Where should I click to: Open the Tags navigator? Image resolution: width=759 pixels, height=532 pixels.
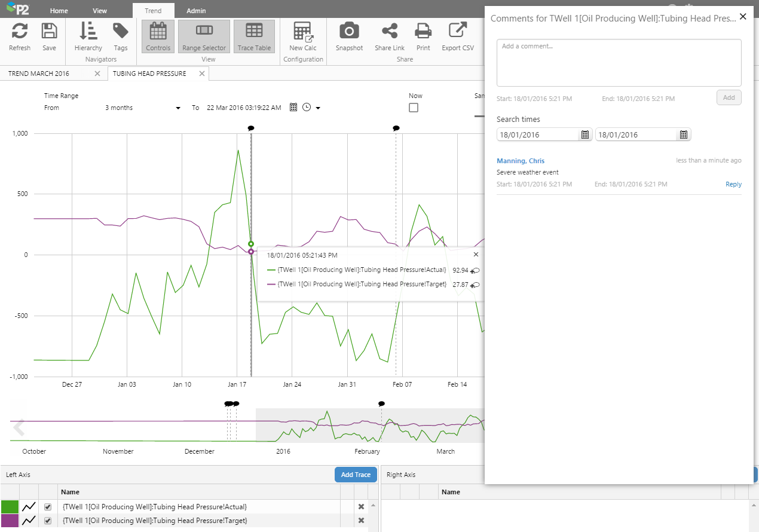click(121, 31)
